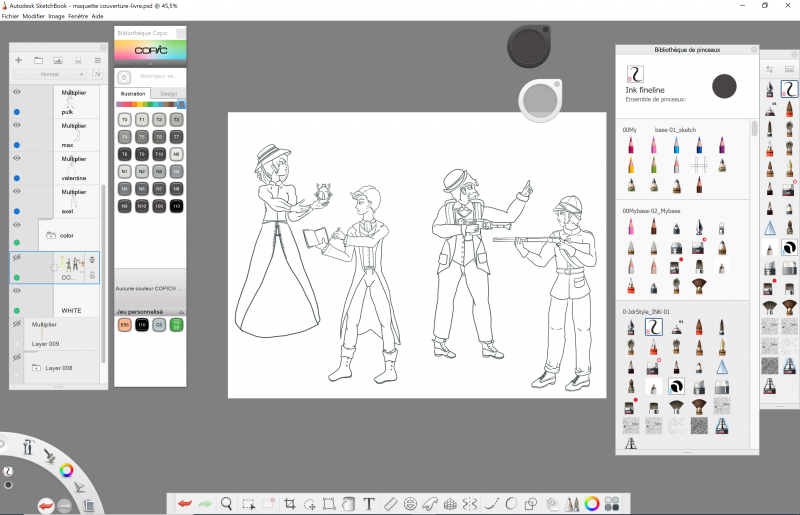Click the selected CO... layer thumbnail
Screen dimensions: 800x515
coord(70,263)
